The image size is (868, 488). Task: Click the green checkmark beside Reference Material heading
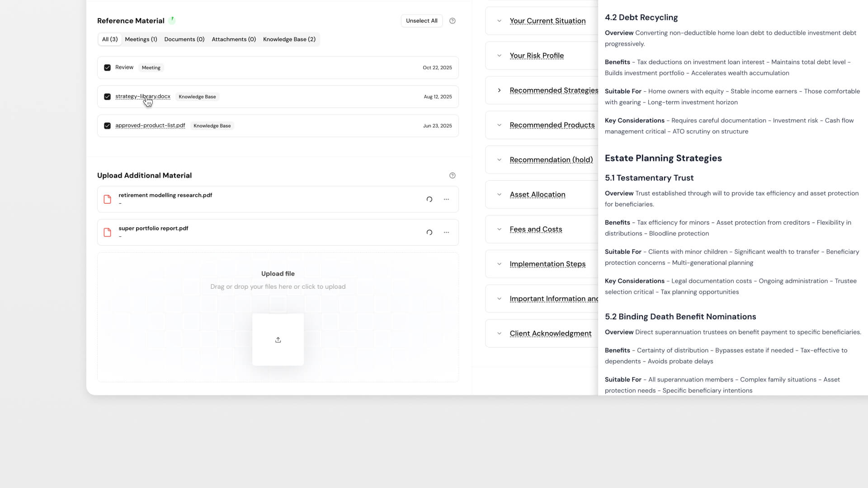click(172, 20)
